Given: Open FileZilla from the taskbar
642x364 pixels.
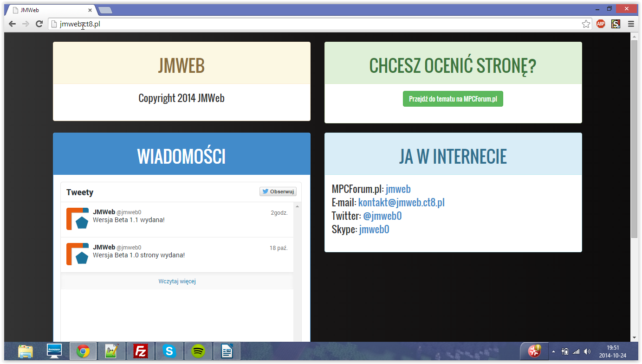Looking at the screenshot, I should tap(141, 351).
